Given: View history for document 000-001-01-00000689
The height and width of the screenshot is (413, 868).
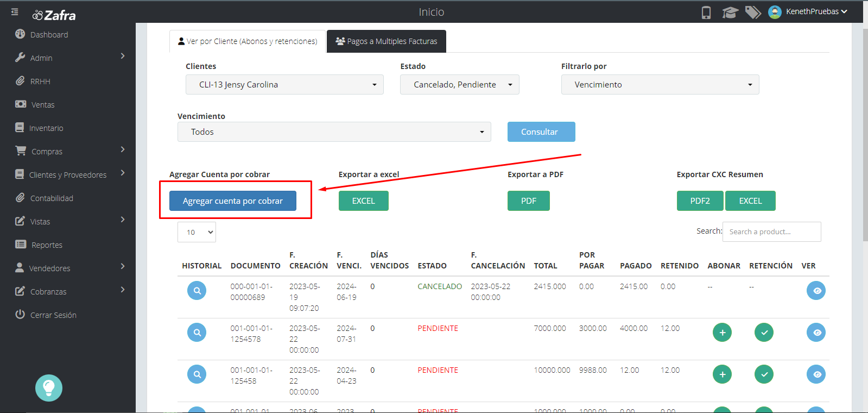Looking at the screenshot, I should 197,291.
